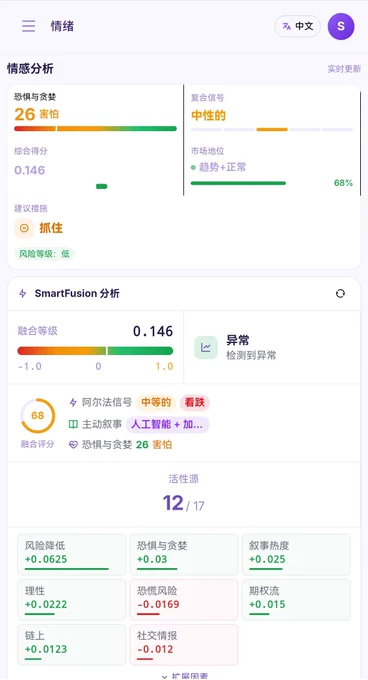
Task: Click the 中等的 alpha signal tag
Action: pos(156,402)
